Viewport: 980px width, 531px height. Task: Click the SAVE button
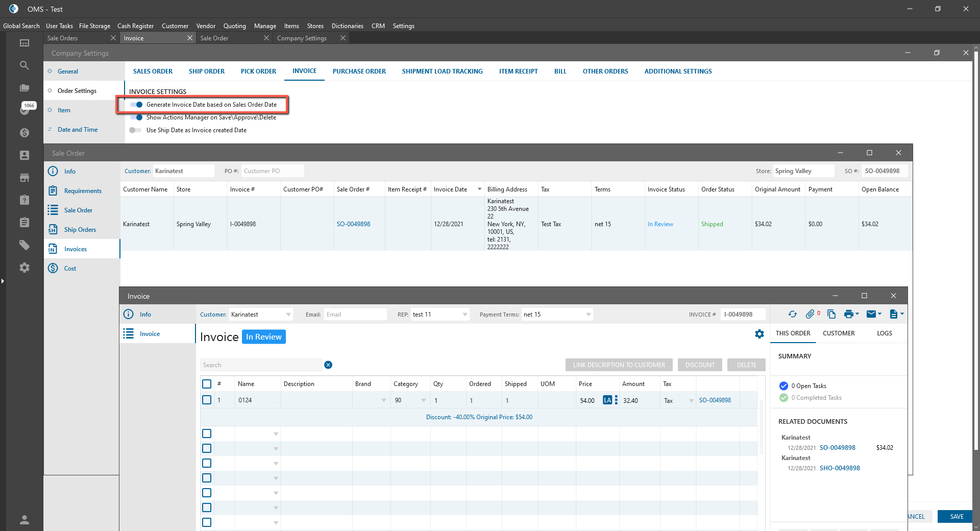tap(956, 517)
